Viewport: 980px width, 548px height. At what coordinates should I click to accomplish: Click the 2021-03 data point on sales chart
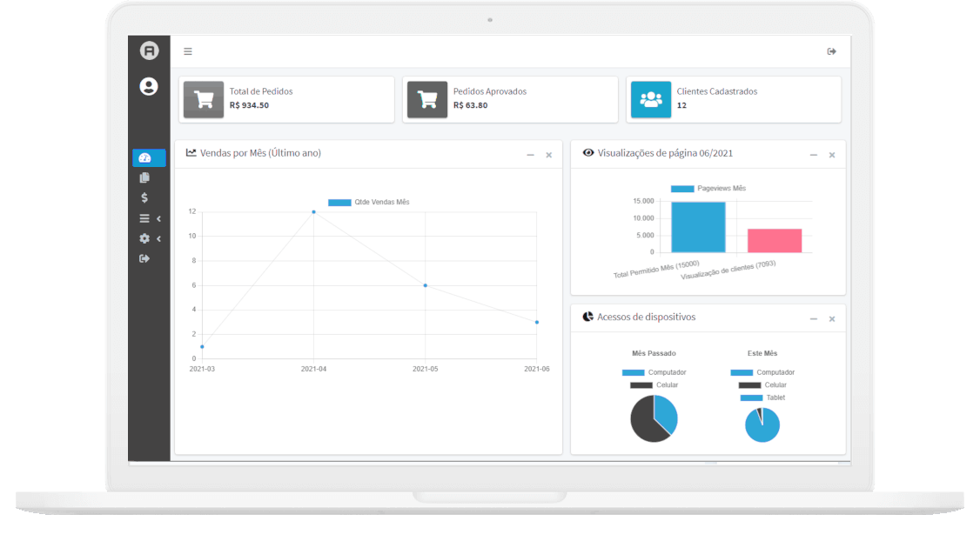202,347
